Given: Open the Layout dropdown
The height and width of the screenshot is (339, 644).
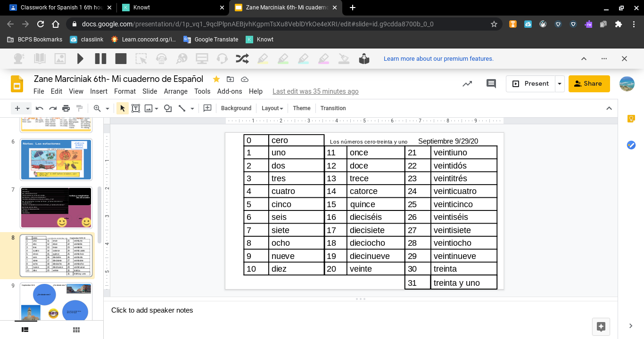Looking at the screenshot, I should 272,108.
